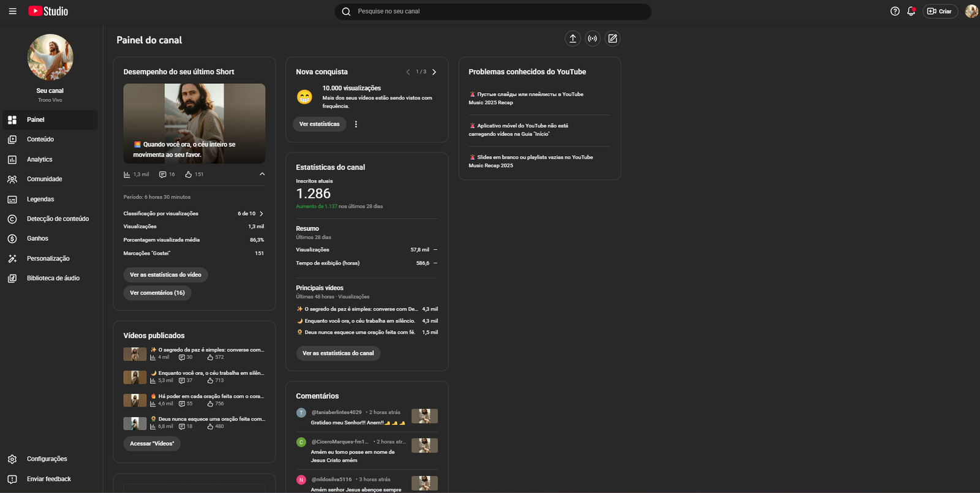980x493 pixels.
Task: Open commenter @taniaberlintes4029 profile
Action: [336, 412]
